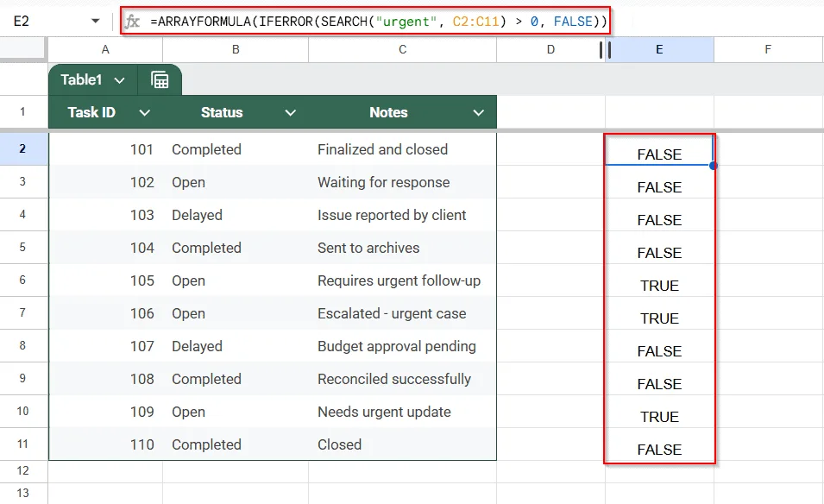This screenshot has height=504, width=824.
Task: Select row 12 header
Action: pyautogui.click(x=22, y=471)
